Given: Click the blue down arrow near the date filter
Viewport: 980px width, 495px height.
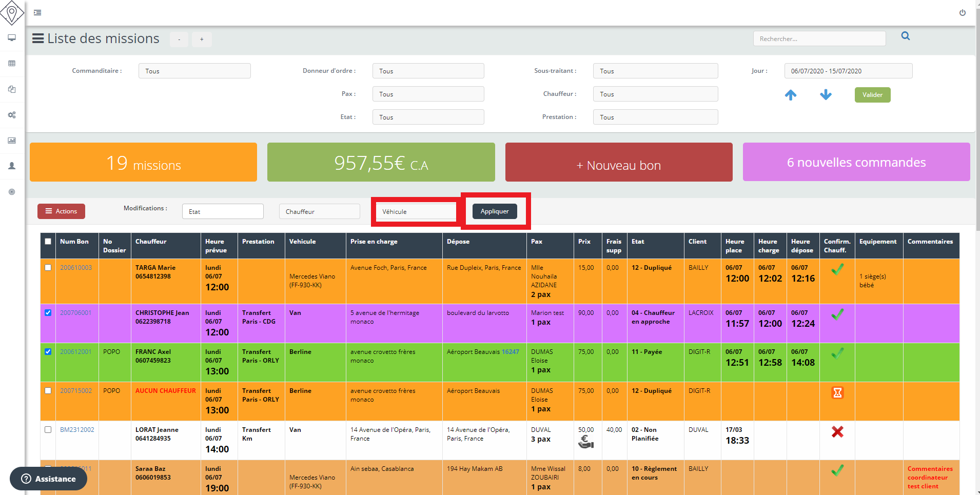Looking at the screenshot, I should point(825,95).
